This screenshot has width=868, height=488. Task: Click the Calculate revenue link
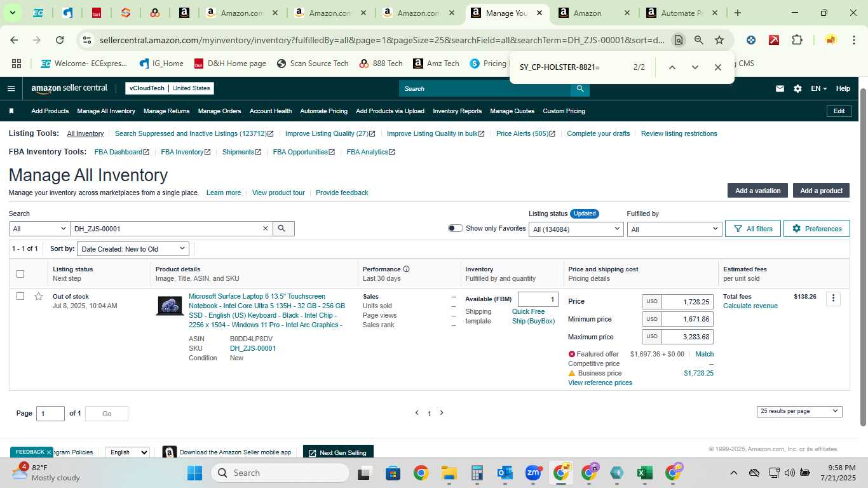click(750, 306)
